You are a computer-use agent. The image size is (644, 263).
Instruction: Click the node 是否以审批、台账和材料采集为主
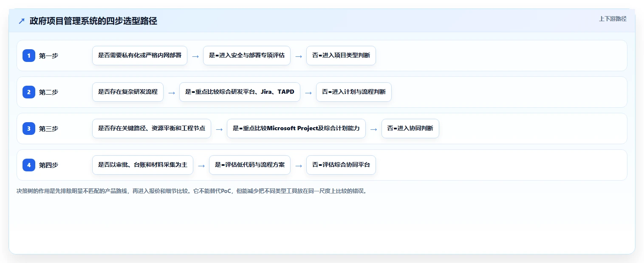tap(143, 165)
